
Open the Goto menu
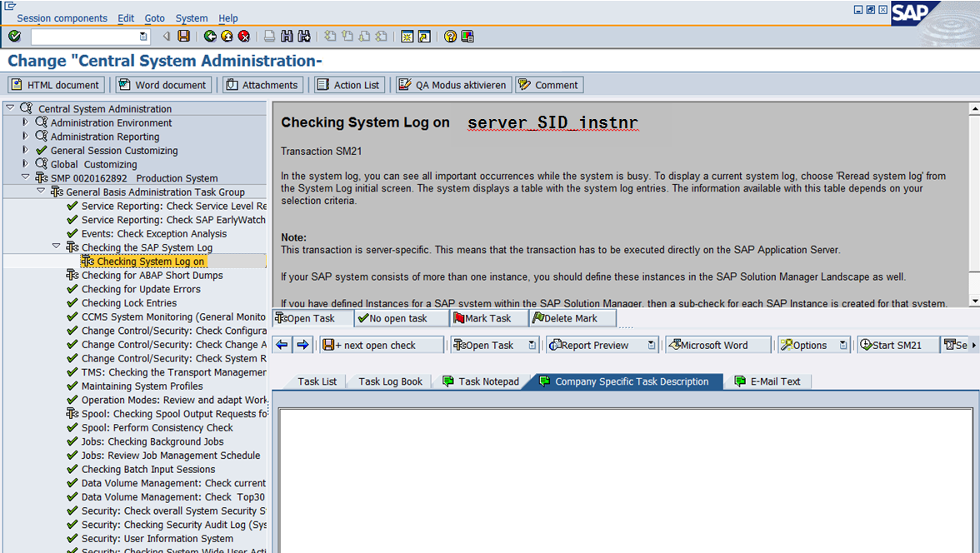[154, 18]
